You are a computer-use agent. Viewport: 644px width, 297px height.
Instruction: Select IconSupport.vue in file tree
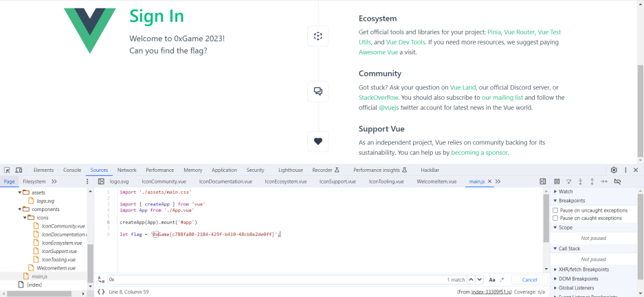[58, 251]
